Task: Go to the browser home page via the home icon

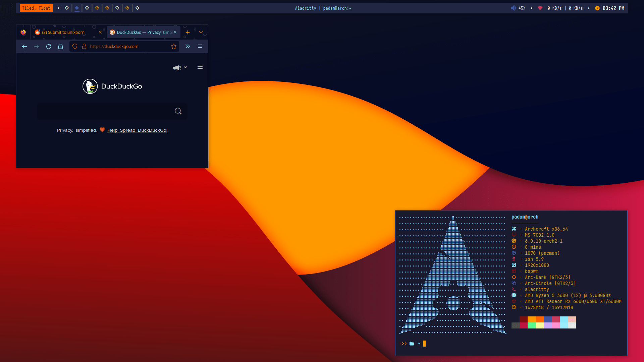Action: point(61,46)
